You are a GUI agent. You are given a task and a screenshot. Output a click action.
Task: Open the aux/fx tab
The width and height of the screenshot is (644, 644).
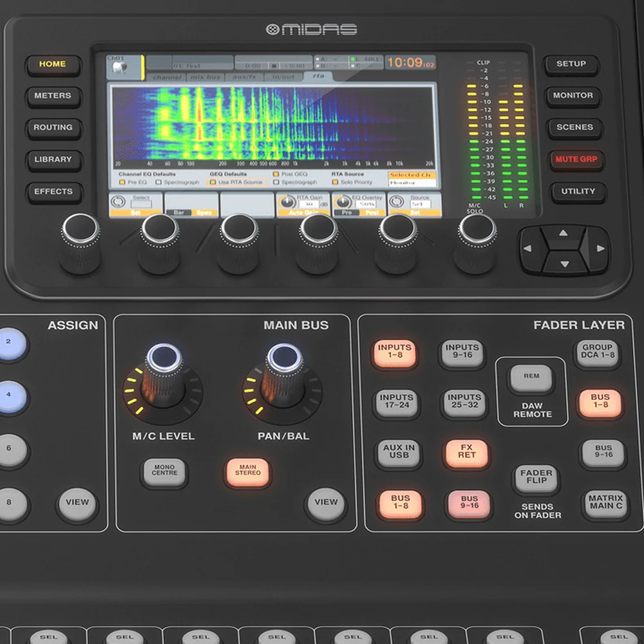tap(244, 77)
